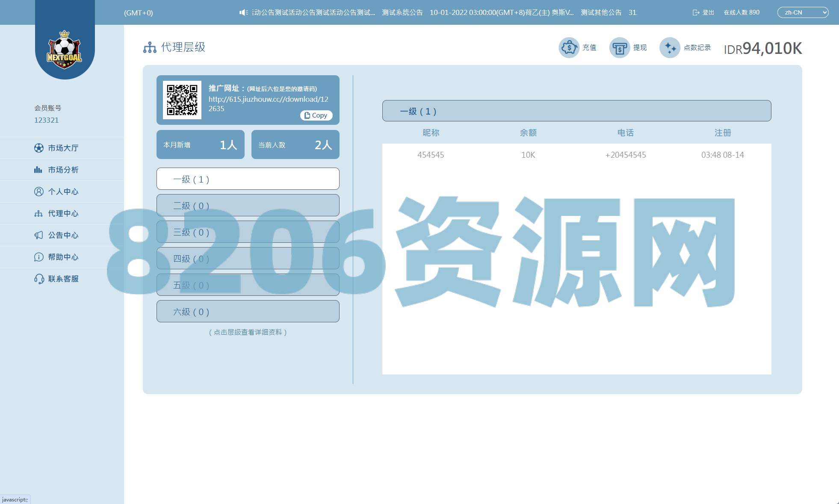Image resolution: width=839 pixels, height=504 pixels.
Task: Click the logout arrow icon
Action: pos(696,12)
